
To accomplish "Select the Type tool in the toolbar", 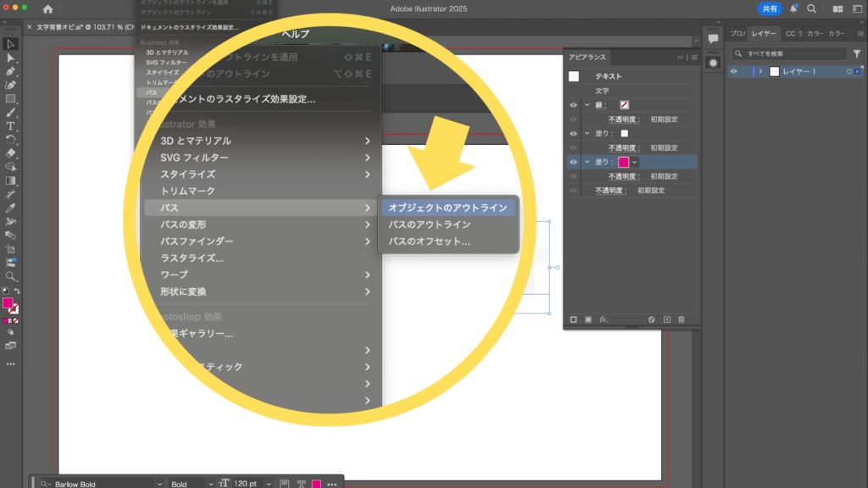I will click(x=11, y=125).
